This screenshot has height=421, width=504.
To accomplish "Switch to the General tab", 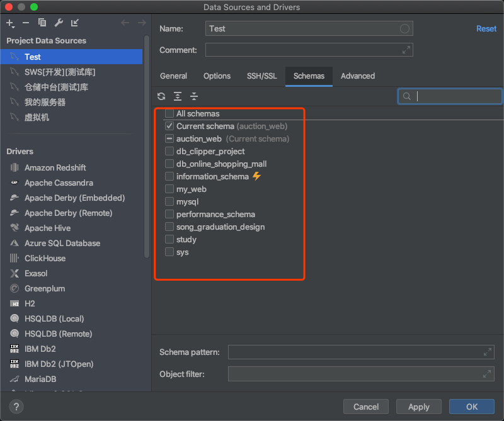I will (173, 76).
